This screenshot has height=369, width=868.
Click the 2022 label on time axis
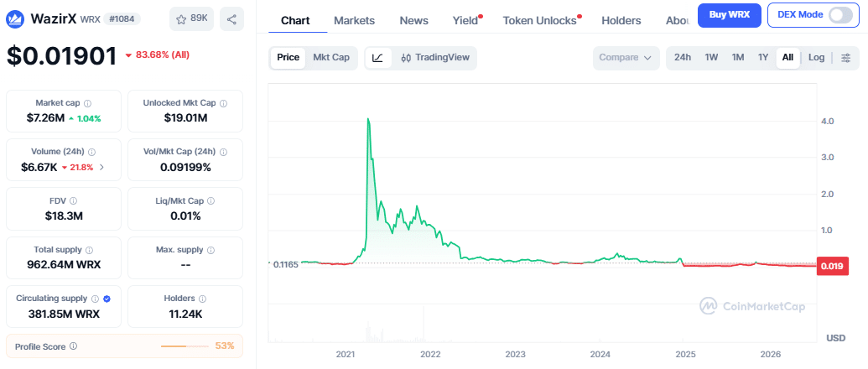[x=430, y=354]
